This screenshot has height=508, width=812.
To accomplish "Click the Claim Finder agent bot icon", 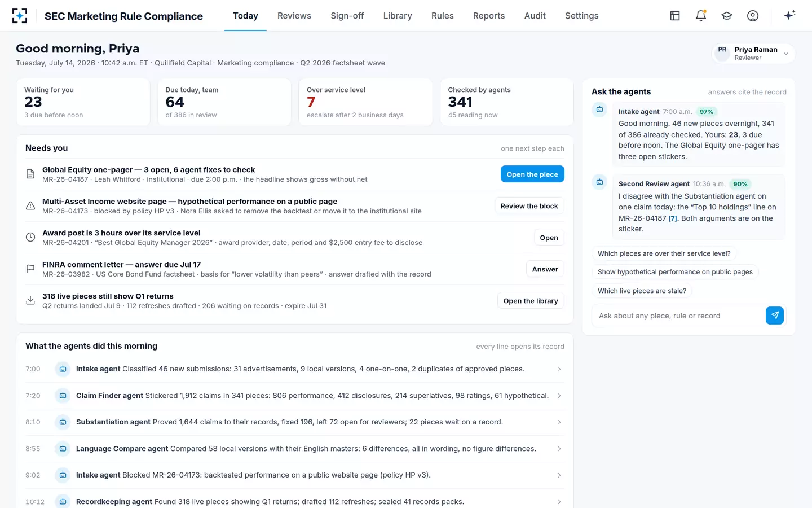I will (x=63, y=396).
